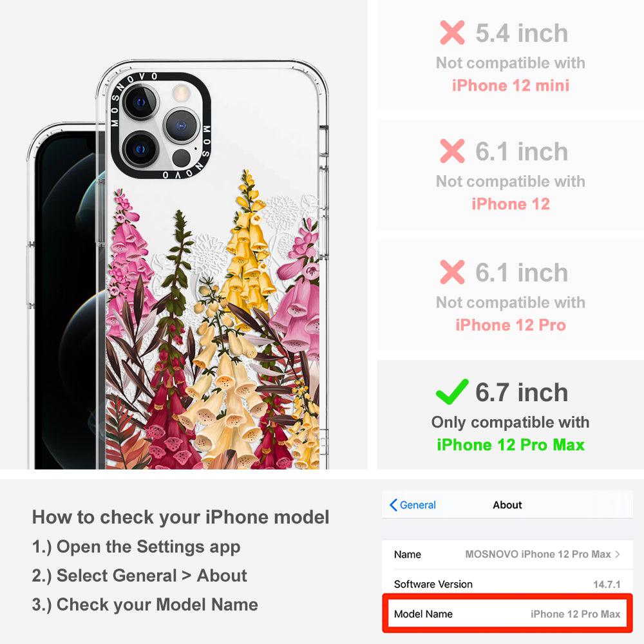Select the Model Name row

click(x=507, y=614)
